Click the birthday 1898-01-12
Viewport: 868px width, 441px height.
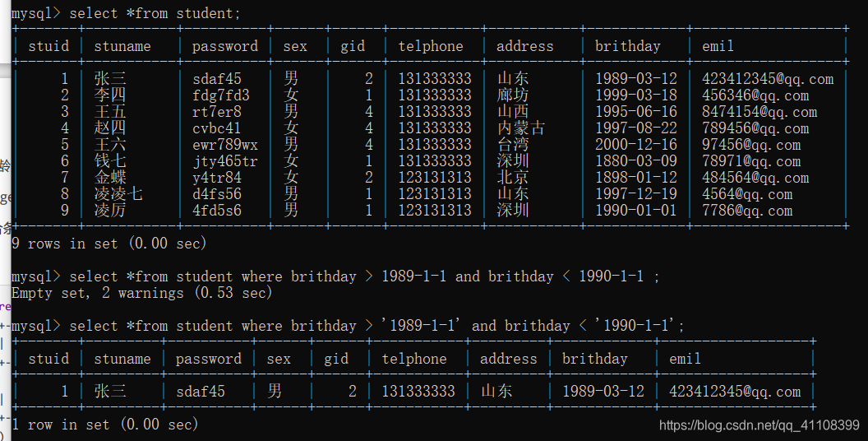pyautogui.click(x=636, y=177)
